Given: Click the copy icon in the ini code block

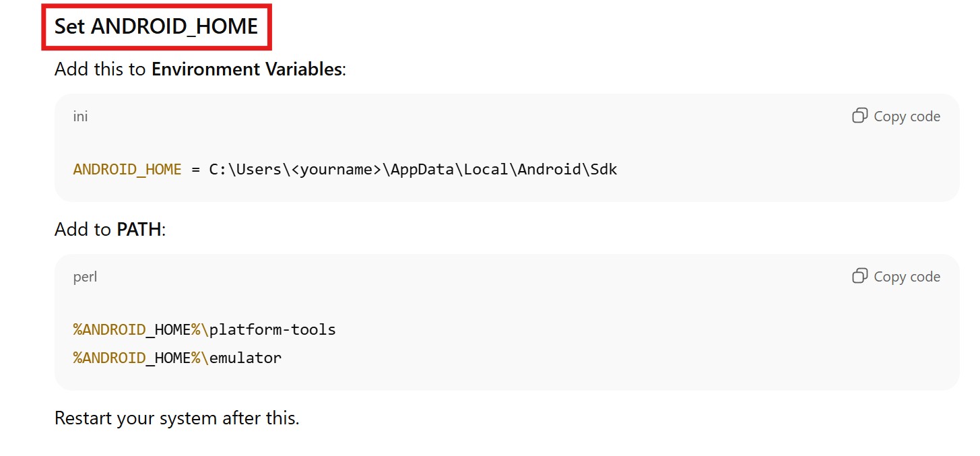Looking at the screenshot, I should click(859, 116).
